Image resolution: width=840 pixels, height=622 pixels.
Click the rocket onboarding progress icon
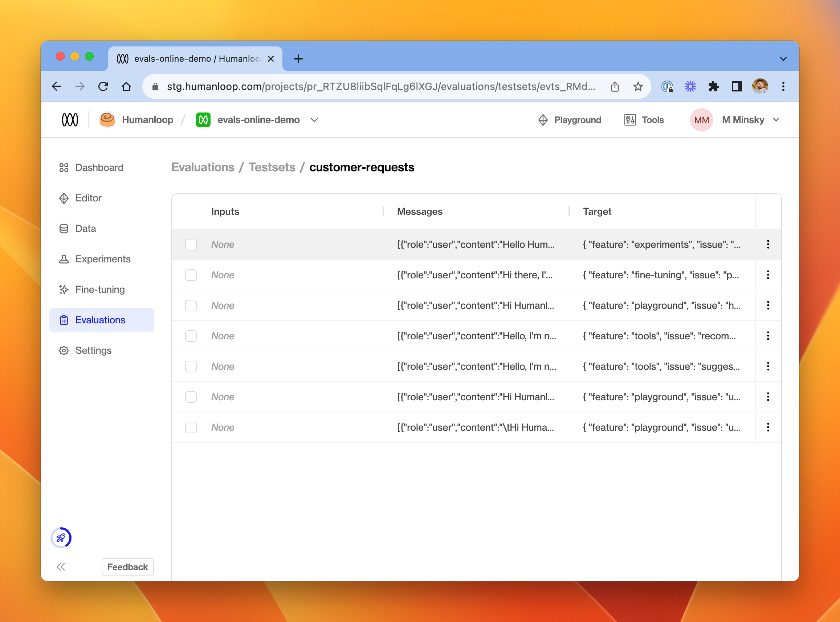[61, 538]
